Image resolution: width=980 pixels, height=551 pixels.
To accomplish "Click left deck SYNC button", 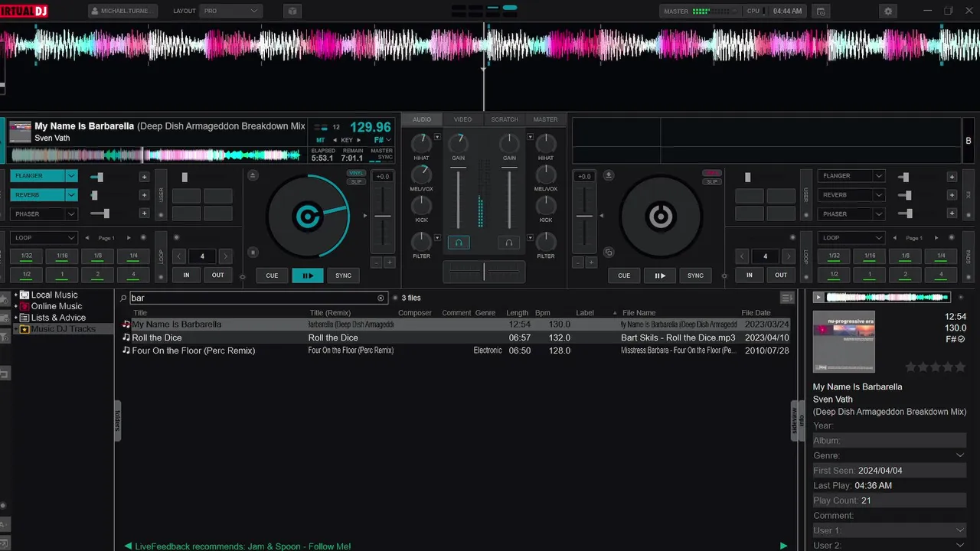I will (x=344, y=275).
